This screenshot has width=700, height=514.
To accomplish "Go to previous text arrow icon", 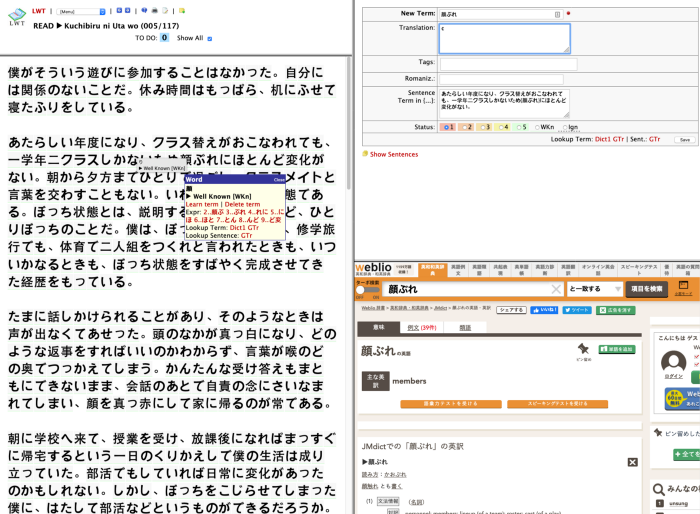I will click(x=119, y=11).
